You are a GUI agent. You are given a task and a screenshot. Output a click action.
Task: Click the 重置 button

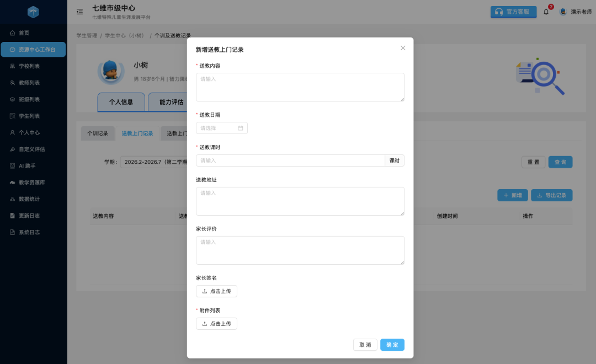(533, 162)
